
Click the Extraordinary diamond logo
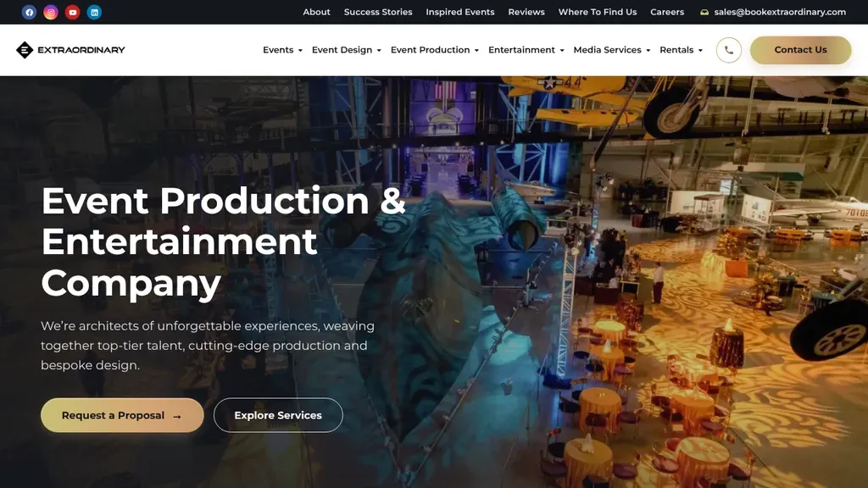25,50
